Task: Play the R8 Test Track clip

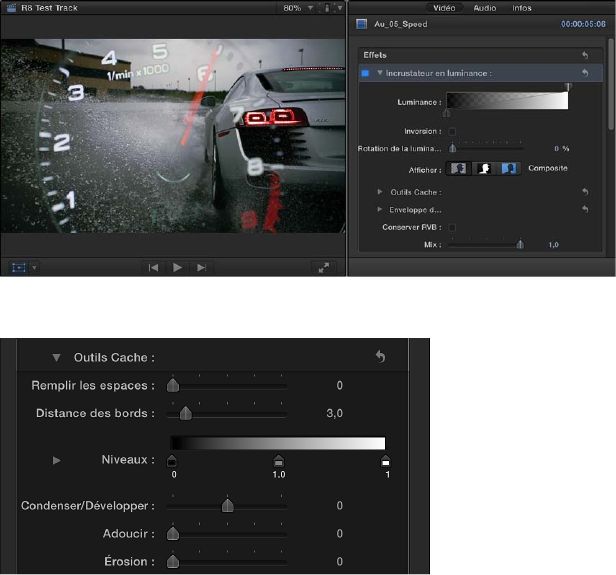Action: click(x=177, y=267)
